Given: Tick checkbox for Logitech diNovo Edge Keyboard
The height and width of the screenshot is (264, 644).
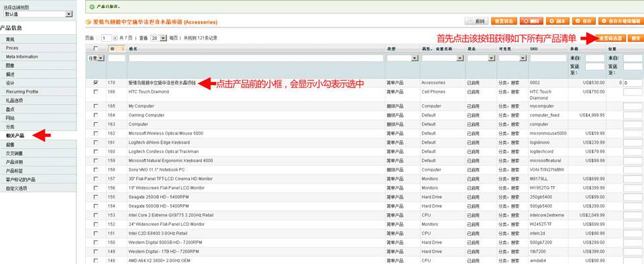Looking at the screenshot, I should point(96,142).
